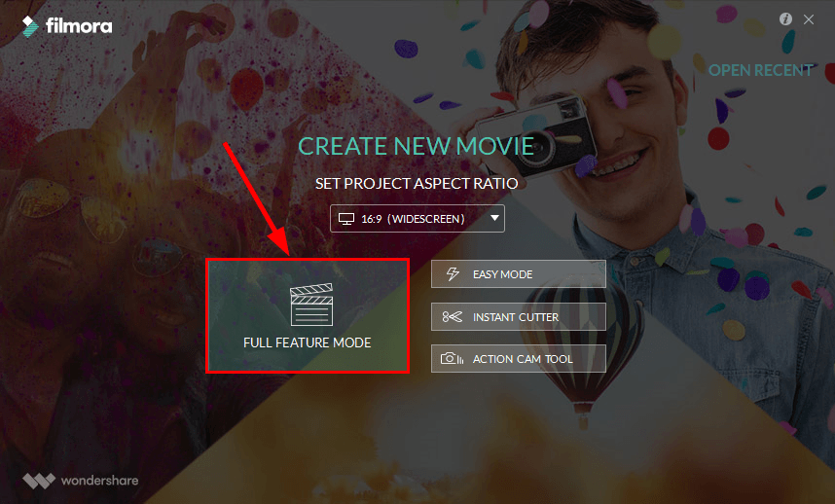Close the Filmora startup window
Viewport: 835px width, 504px height.
click(809, 19)
